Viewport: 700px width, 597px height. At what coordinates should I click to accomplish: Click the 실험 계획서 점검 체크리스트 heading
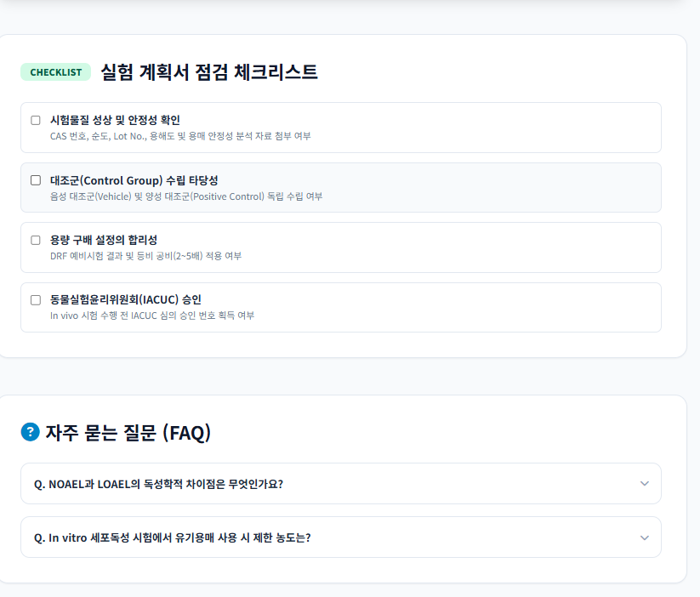tap(209, 72)
